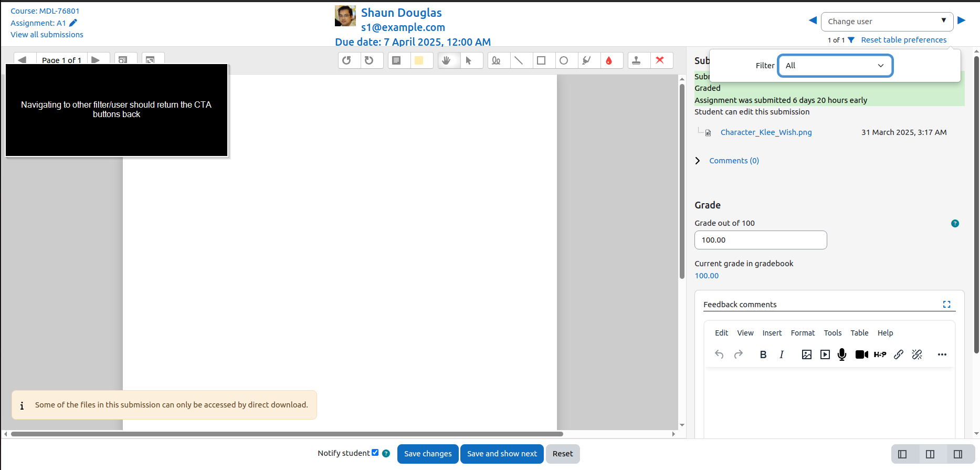The image size is (980, 470).
Task: Edit assignment settings pencil icon
Action: [73, 23]
